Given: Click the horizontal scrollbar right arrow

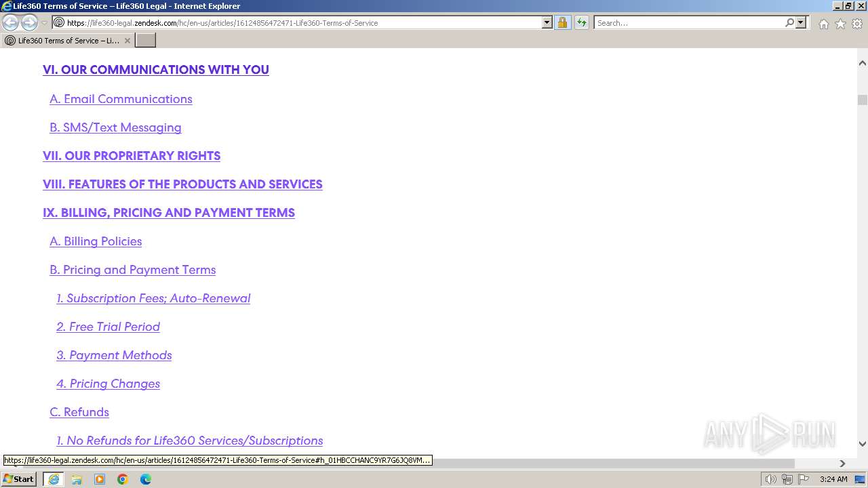Looking at the screenshot, I should 842,463.
